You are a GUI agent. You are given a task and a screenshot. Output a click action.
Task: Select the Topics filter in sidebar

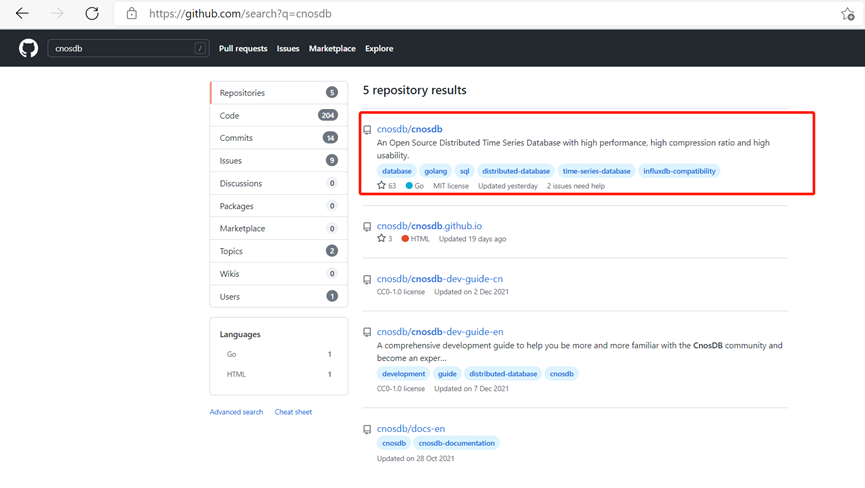click(279, 251)
